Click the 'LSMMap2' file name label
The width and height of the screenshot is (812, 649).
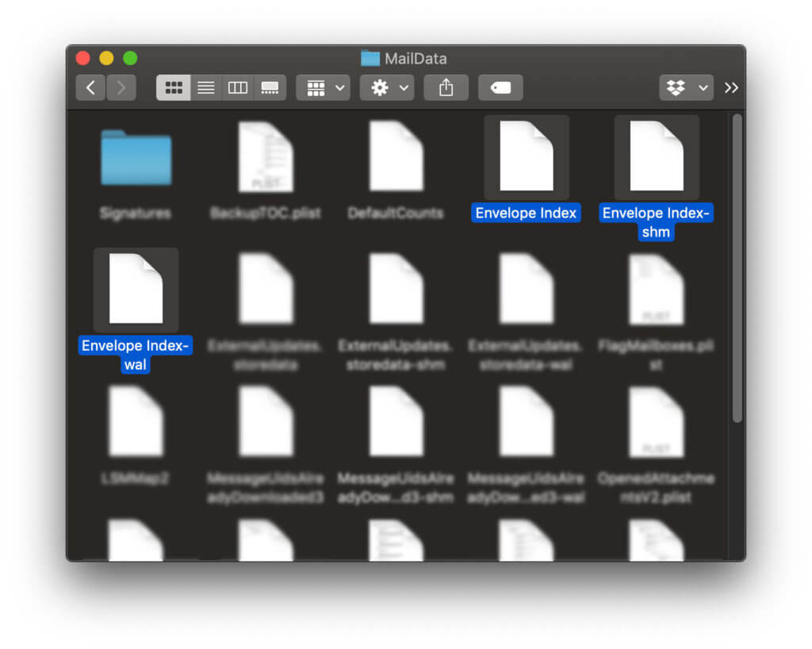[135, 478]
